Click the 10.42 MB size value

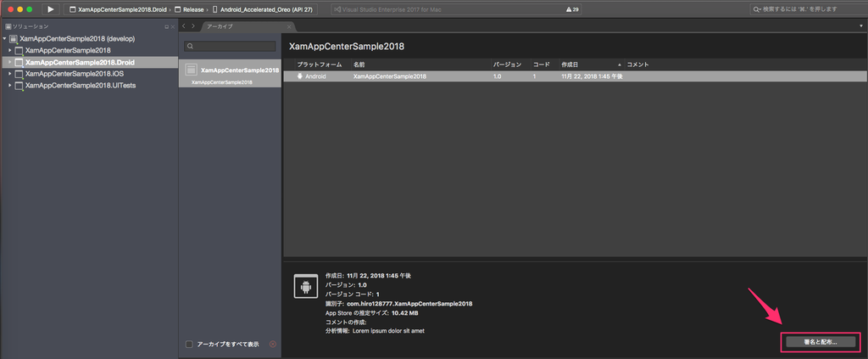[404, 313]
